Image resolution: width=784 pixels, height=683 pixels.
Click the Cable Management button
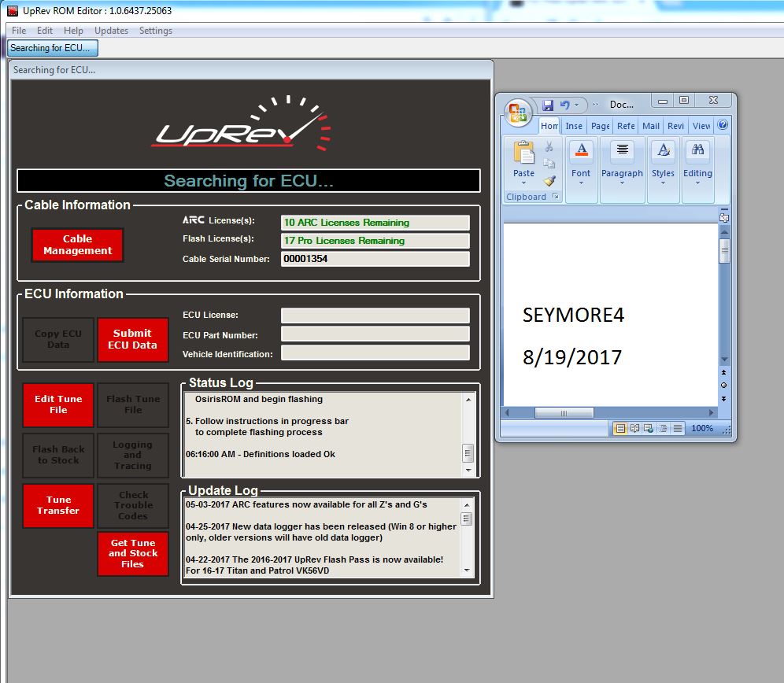point(77,245)
